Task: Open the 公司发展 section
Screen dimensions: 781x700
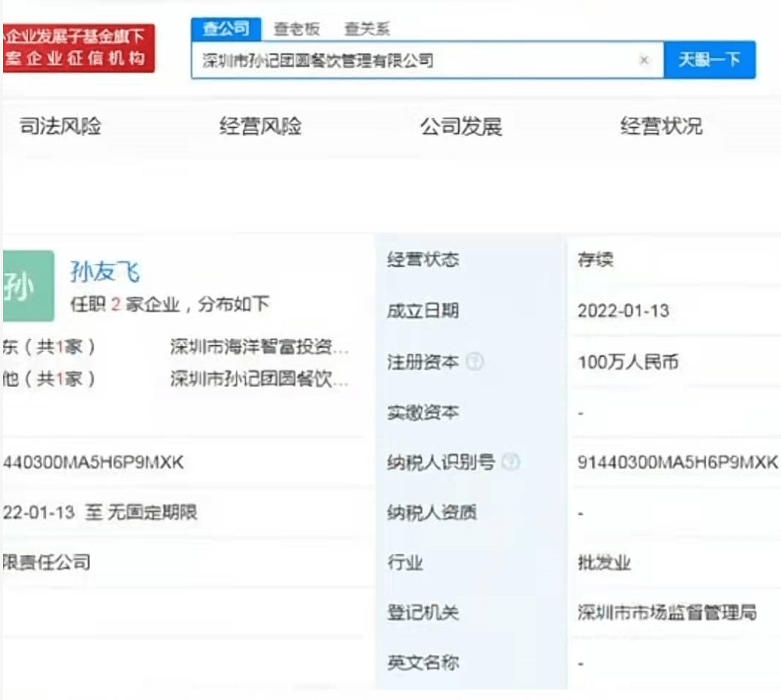Action: 461,127
